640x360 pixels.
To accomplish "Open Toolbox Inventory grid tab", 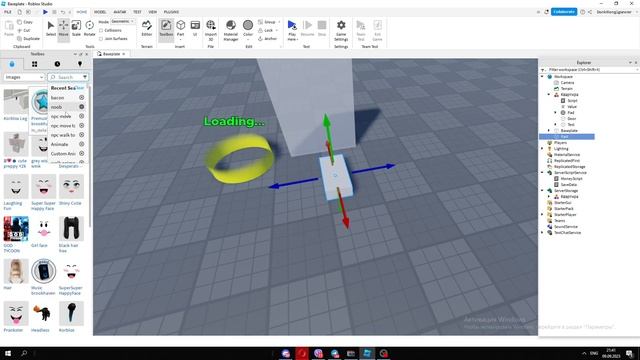I will [34, 64].
